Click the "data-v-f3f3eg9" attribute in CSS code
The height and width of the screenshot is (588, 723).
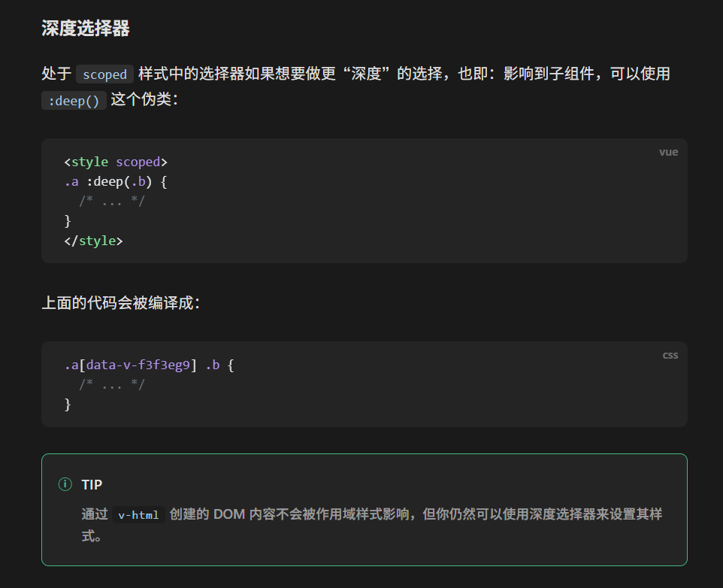coord(138,365)
